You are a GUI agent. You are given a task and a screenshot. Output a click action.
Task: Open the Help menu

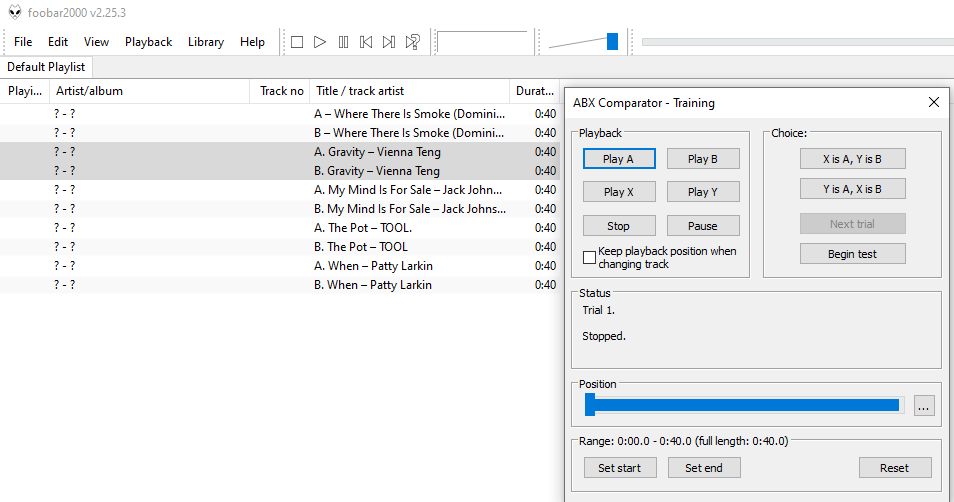pyautogui.click(x=252, y=42)
